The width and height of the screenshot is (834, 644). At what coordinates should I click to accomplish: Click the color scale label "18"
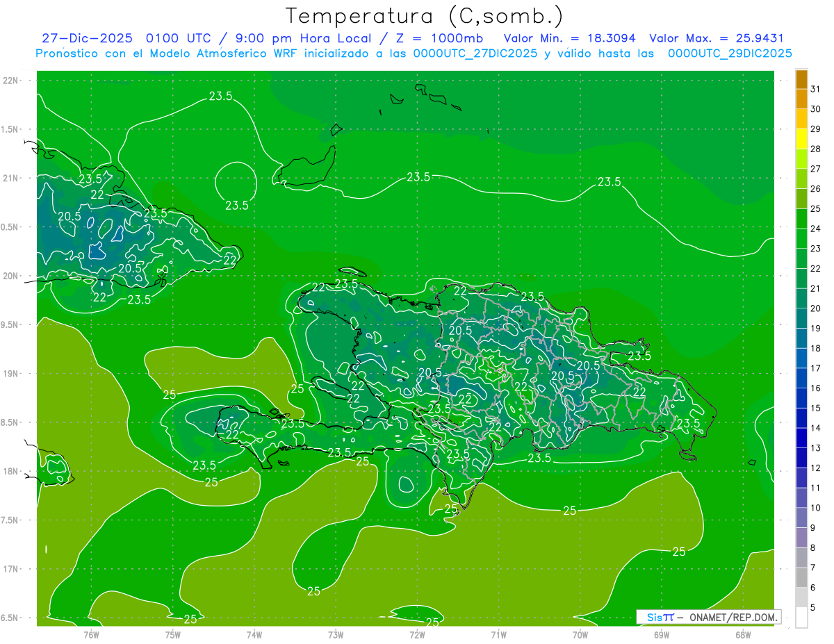[815, 348]
